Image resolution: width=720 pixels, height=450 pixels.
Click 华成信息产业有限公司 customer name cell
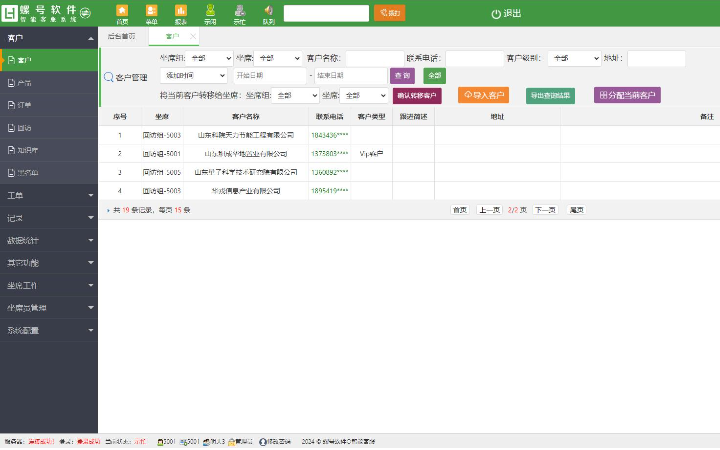pos(246,191)
